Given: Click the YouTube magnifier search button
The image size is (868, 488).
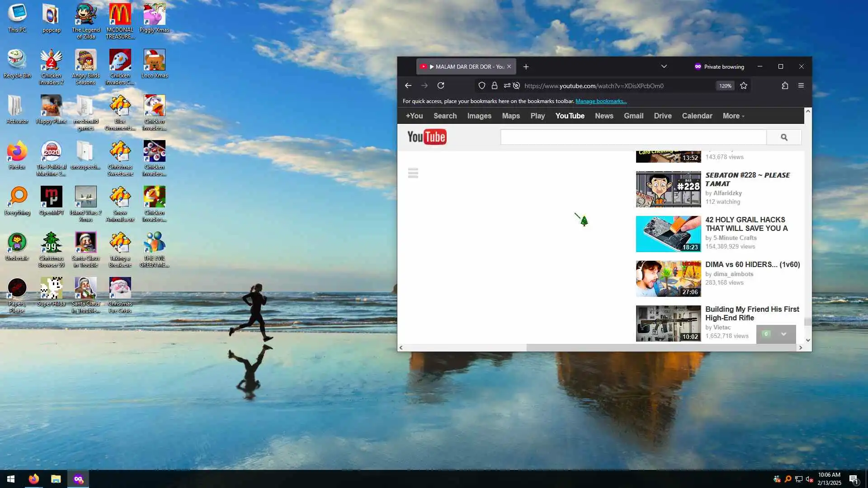Looking at the screenshot, I should (x=784, y=137).
